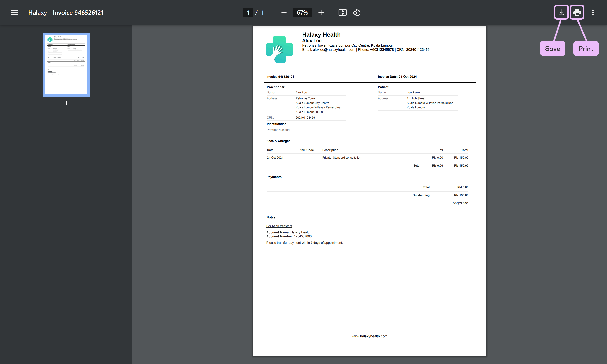The height and width of the screenshot is (364, 607).
Task: Click 'Private: Standard consultation' description
Action: pyautogui.click(x=341, y=158)
